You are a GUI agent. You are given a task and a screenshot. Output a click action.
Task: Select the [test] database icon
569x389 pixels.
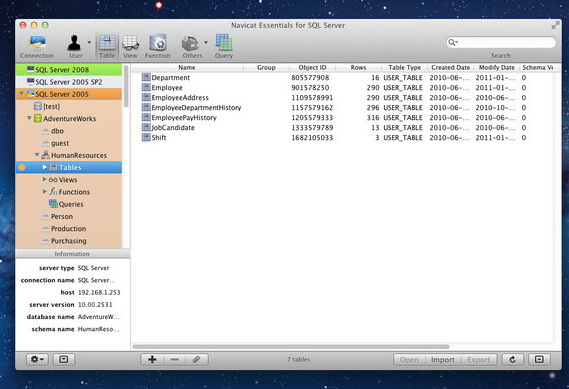[38, 106]
